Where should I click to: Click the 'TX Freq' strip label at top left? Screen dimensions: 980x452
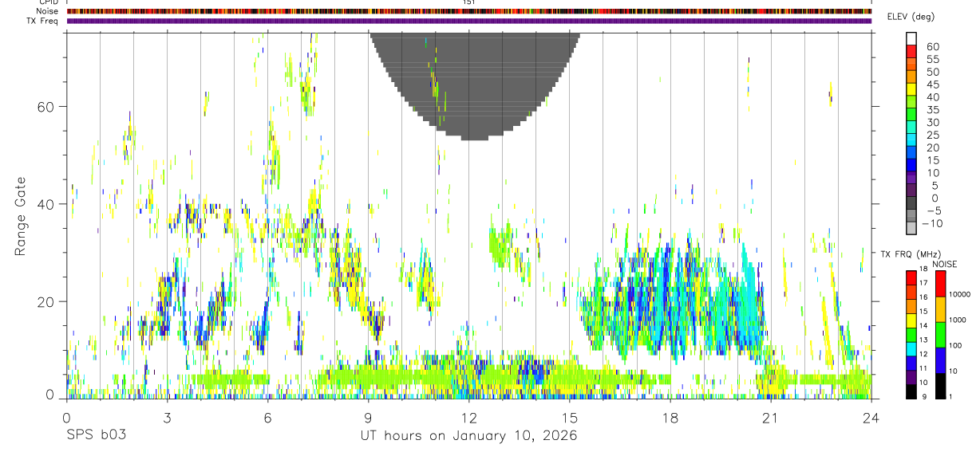(x=41, y=21)
